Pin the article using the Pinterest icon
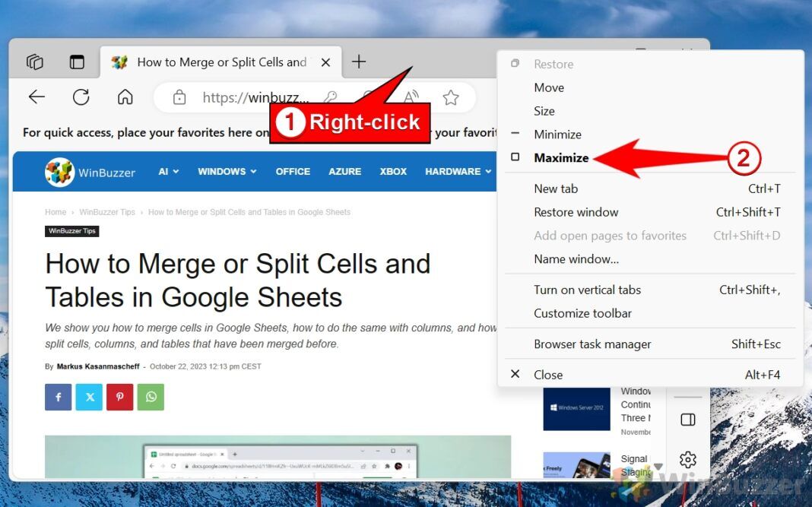Image resolution: width=812 pixels, height=507 pixels. click(119, 397)
